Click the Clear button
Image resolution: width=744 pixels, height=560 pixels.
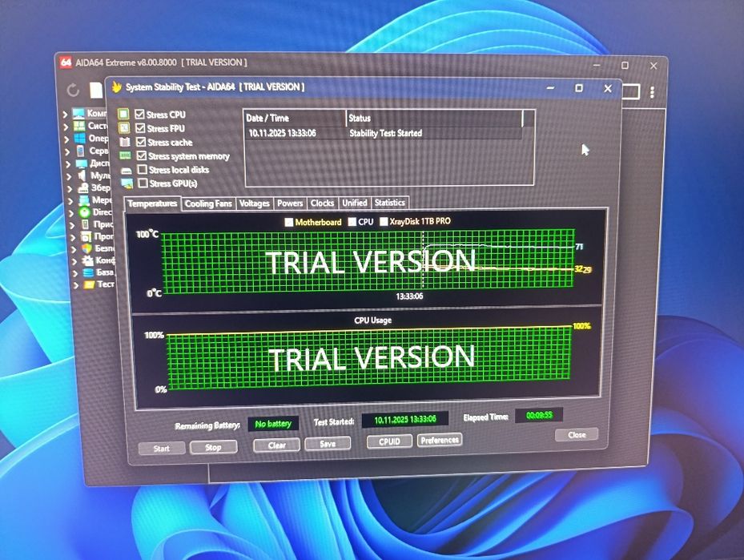(276, 445)
